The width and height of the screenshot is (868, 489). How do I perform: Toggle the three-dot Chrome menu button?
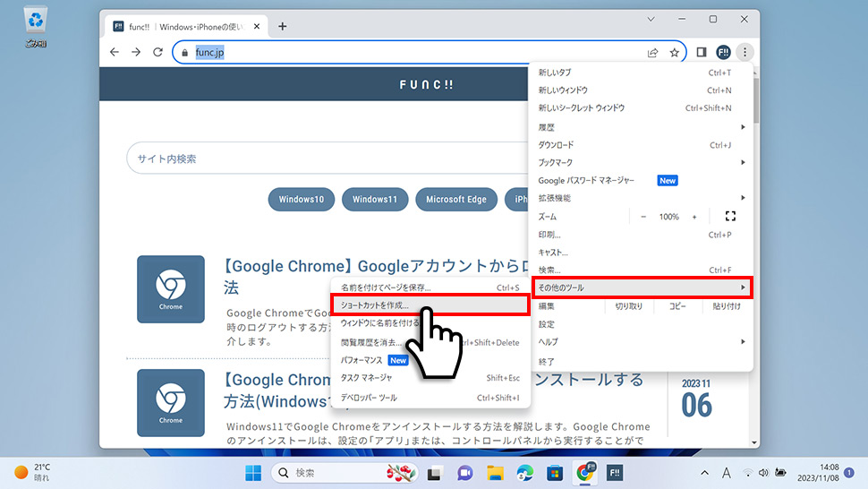tap(745, 52)
